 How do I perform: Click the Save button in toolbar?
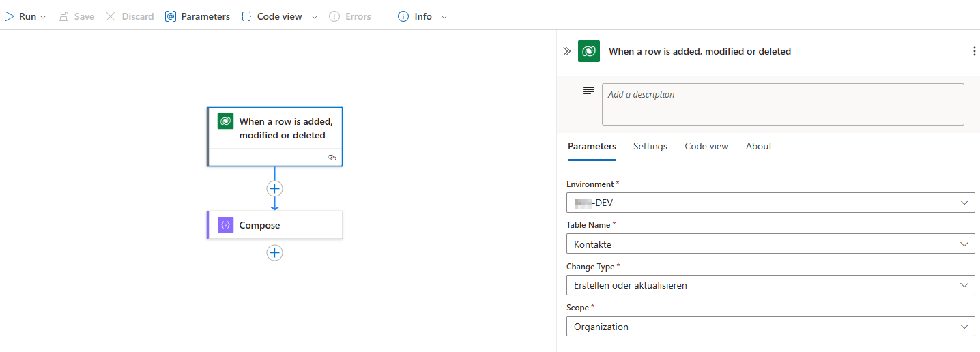(x=76, y=16)
